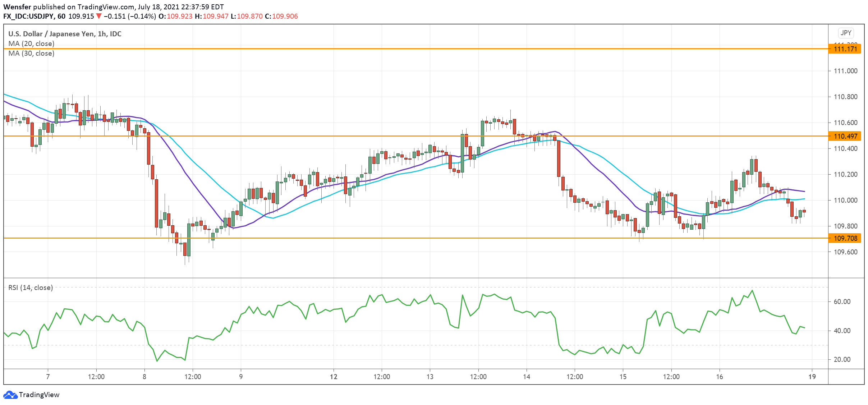868x405 pixels.
Task: Click the Wensfer author name in header
Action: pos(17,7)
